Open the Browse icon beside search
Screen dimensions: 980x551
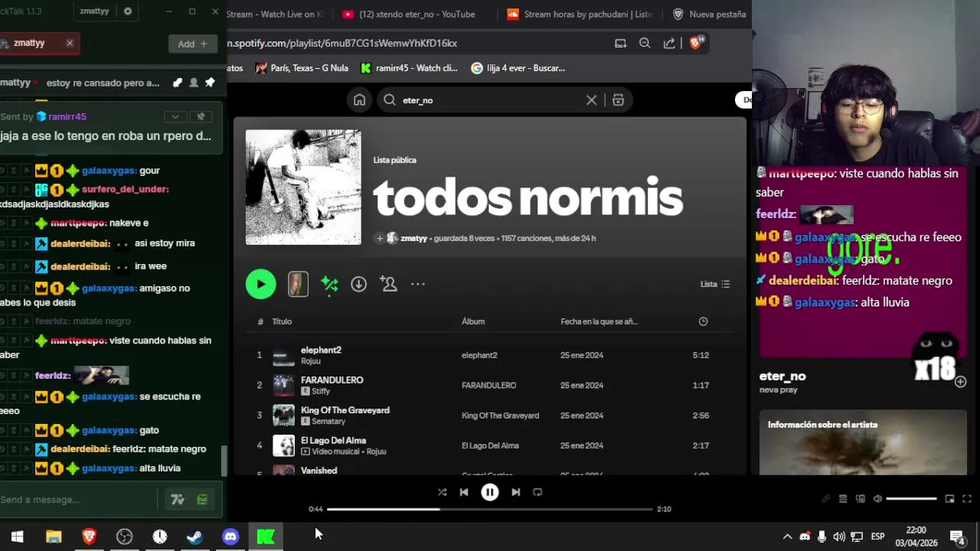[618, 100]
